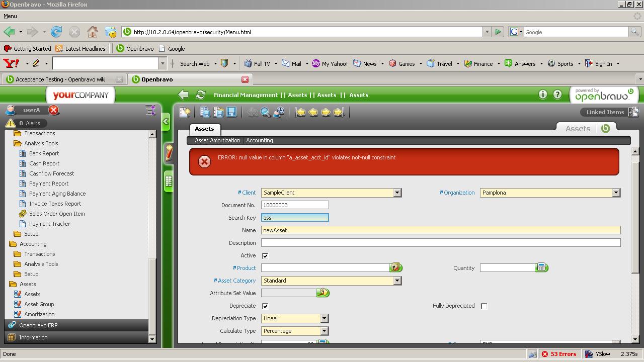Viewport: 644px width, 362px height.
Task: Open the Asset Amortization subtab
Action: click(x=217, y=140)
